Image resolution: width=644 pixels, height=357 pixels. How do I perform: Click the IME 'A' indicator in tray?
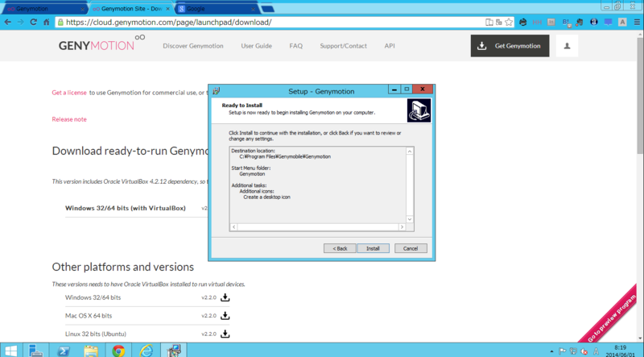point(596,351)
